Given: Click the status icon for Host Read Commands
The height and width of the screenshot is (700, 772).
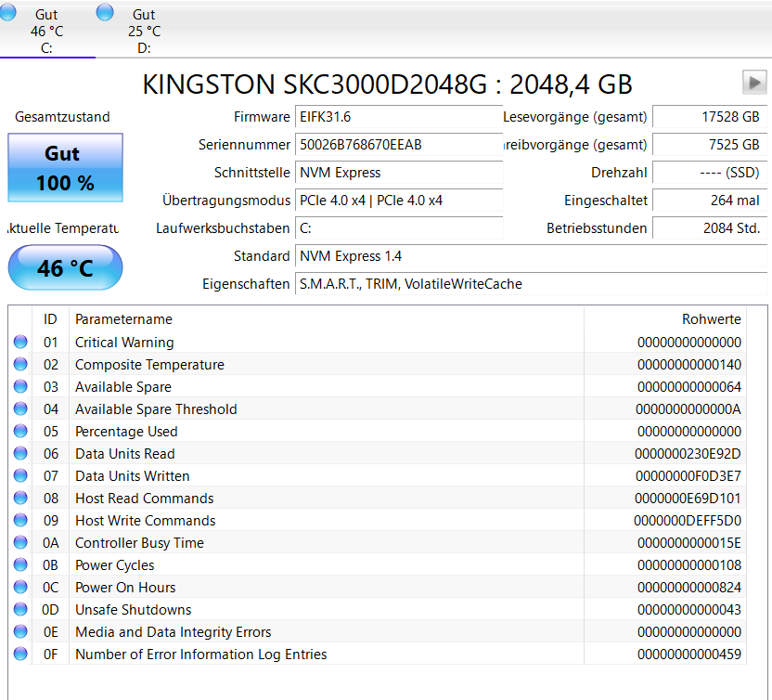Looking at the screenshot, I should 20,498.
